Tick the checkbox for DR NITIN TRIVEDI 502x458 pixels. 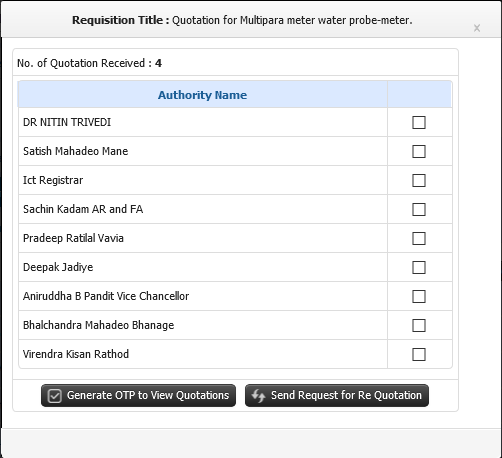[x=419, y=122]
